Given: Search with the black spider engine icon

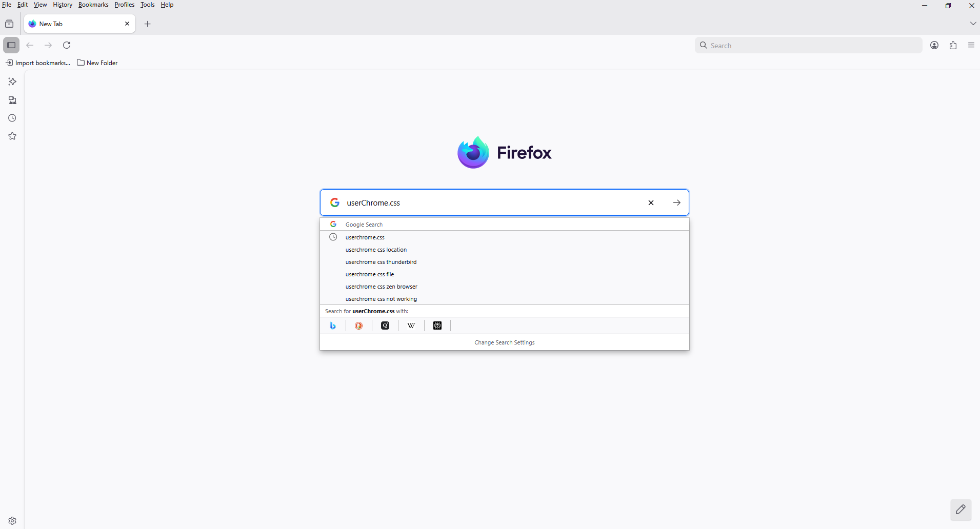Looking at the screenshot, I should [x=437, y=325].
